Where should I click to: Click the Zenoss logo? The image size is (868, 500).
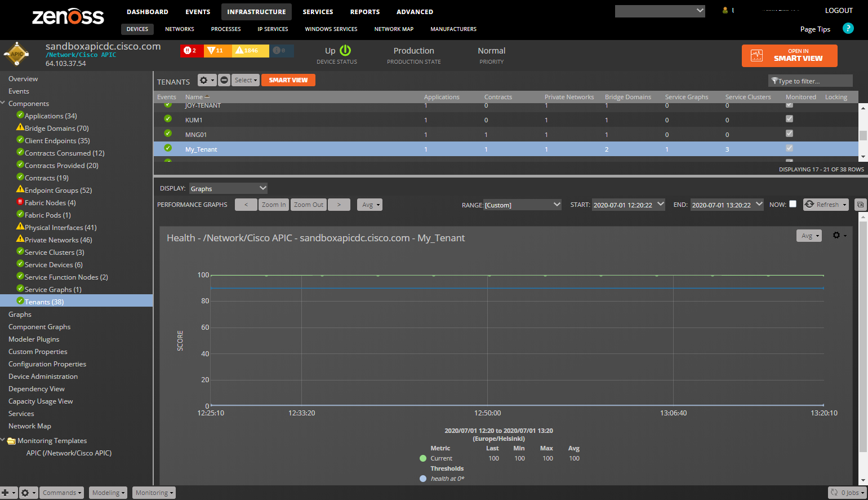click(68, 16)
